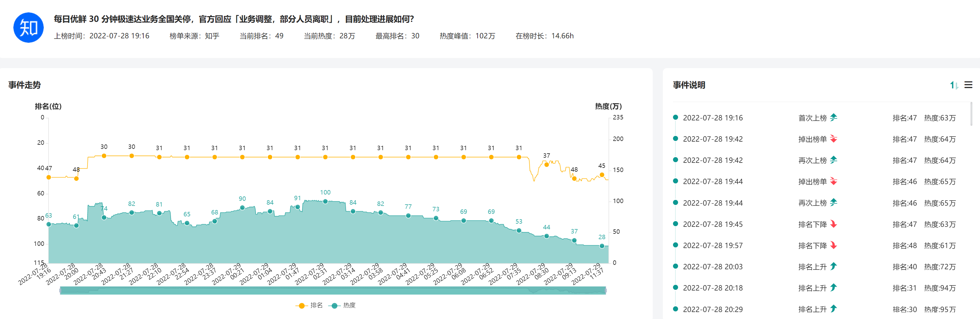This screenshot has height=319, width=980.
Task: Click the right handle of chart zoom slider
Action: coord(606,290)
